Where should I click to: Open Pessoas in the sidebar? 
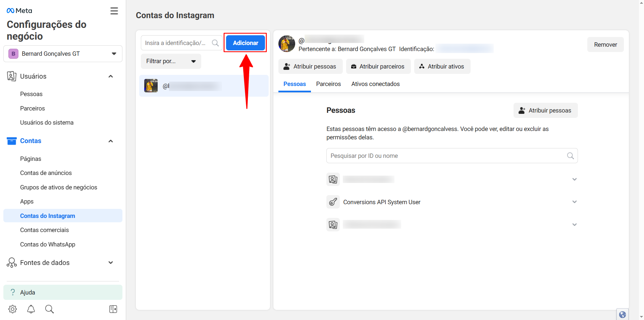[31, 94]
